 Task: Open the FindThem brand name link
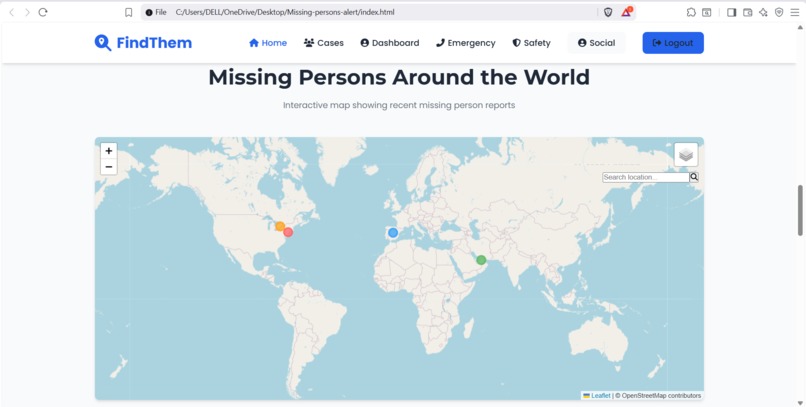(x=154, y=43)
